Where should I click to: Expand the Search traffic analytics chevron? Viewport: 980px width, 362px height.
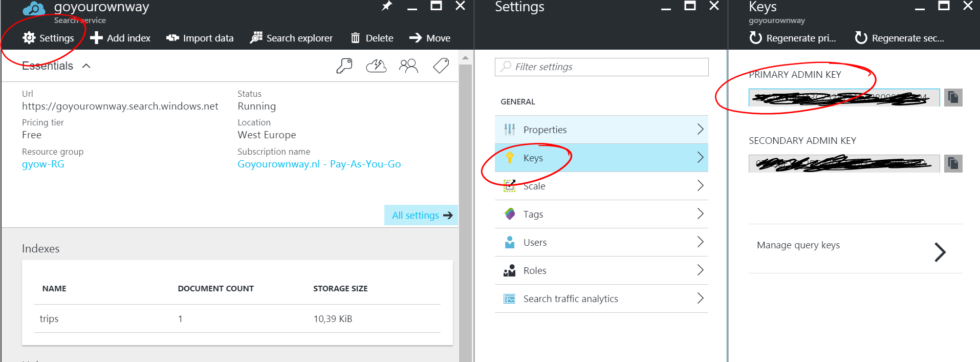click(x=701, y=298)
